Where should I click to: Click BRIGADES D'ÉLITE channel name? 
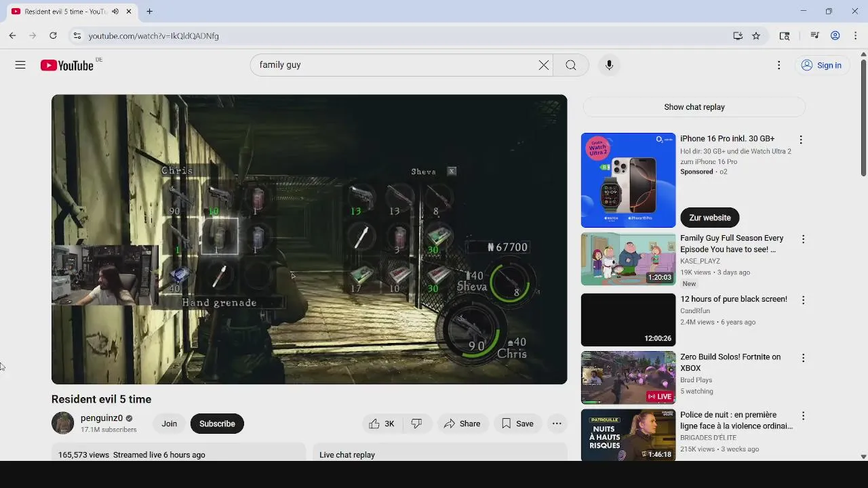[708, 438]
